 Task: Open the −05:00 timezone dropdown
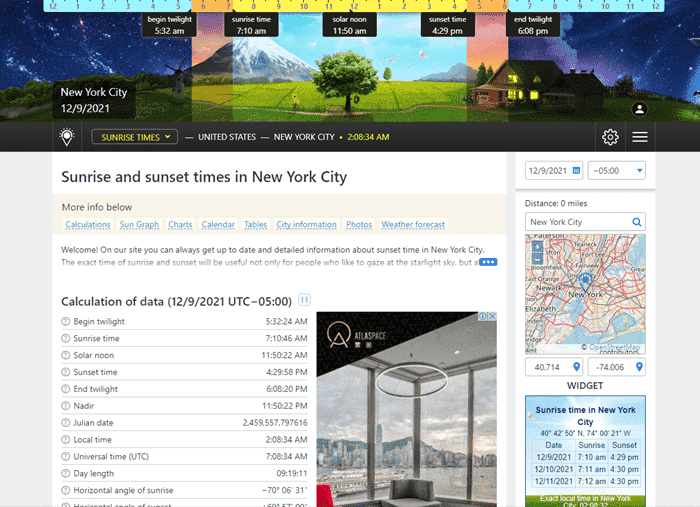[617, 170]
